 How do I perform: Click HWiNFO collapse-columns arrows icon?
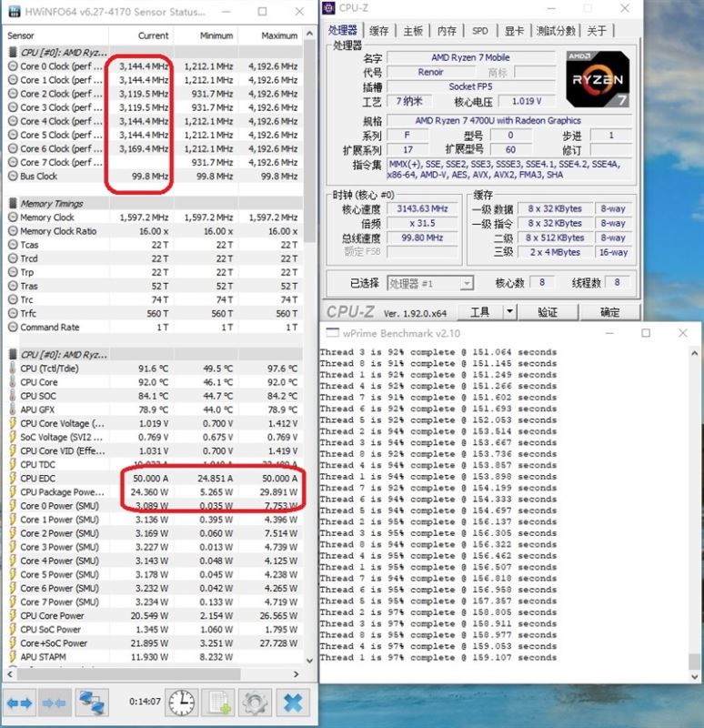[x=54, y=703]
